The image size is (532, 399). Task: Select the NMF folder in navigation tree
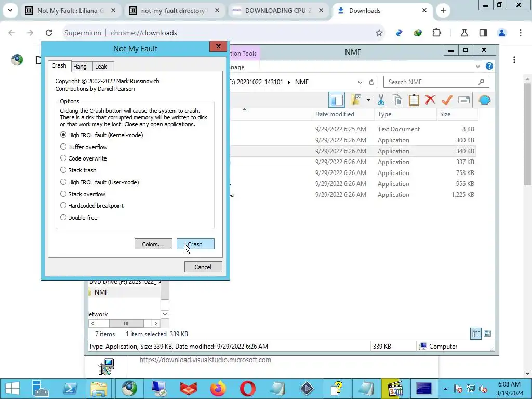click(101, 292)
